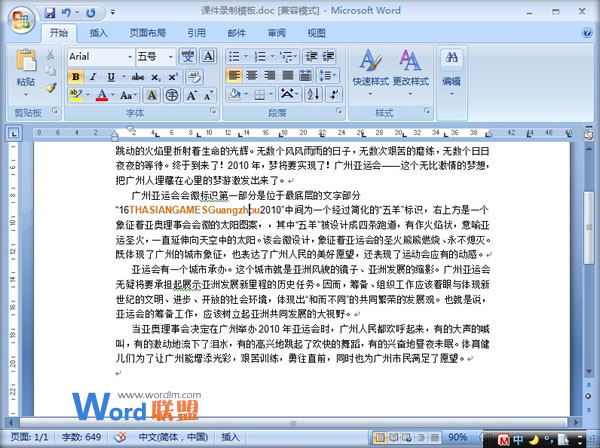Clear formatting with eraser icon
Viewport: 600px width, 448px height.
[194, 77]
